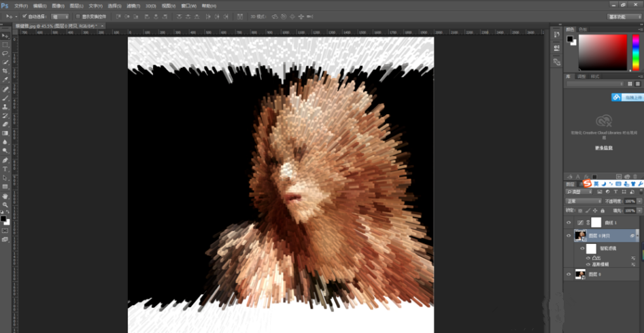Hide the 图层 0 base layer
644x333 pixels.
[569, 274]
